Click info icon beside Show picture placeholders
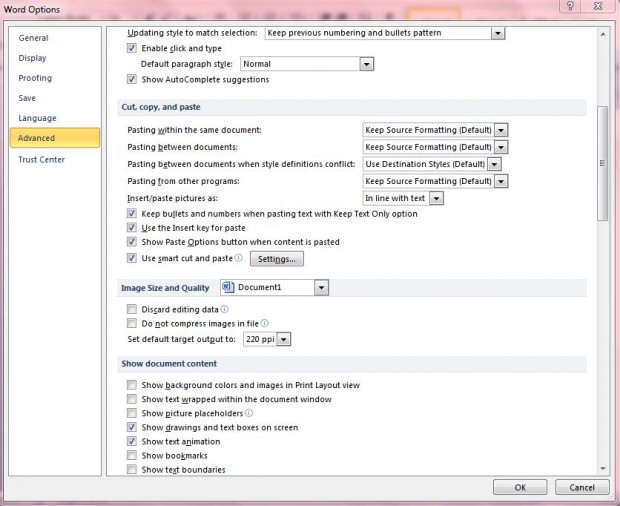Screen dimensions: 620x506 pyautogui.click(x=249, y=413)
